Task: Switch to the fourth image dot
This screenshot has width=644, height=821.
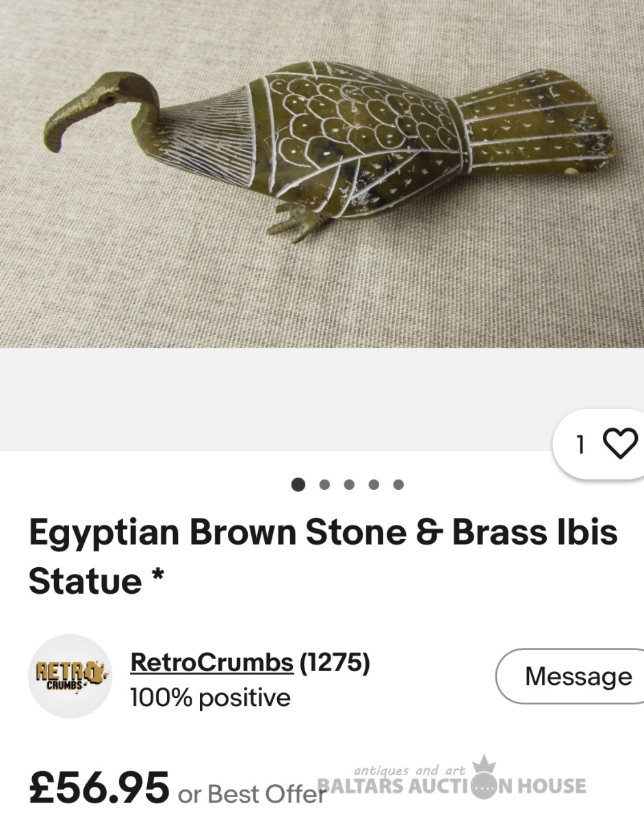Action: (x=374, y=484)
